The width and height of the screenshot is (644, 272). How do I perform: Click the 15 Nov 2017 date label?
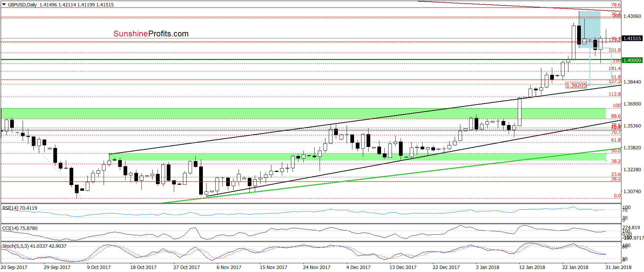coord(273,267)
